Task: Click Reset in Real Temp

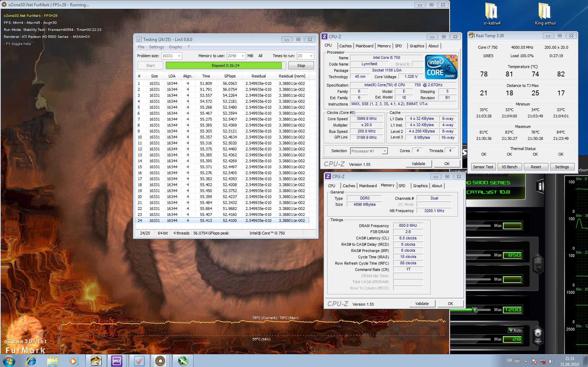Action: 536,167
